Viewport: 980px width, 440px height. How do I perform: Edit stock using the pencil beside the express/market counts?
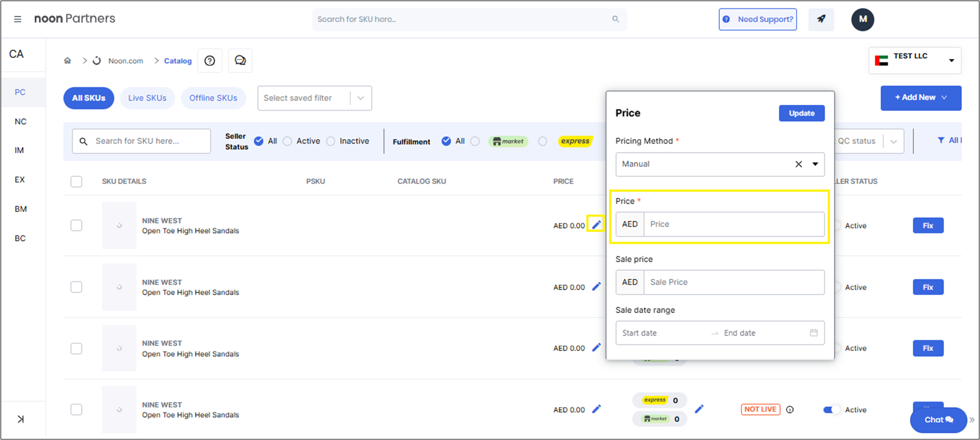coord(699,409)
